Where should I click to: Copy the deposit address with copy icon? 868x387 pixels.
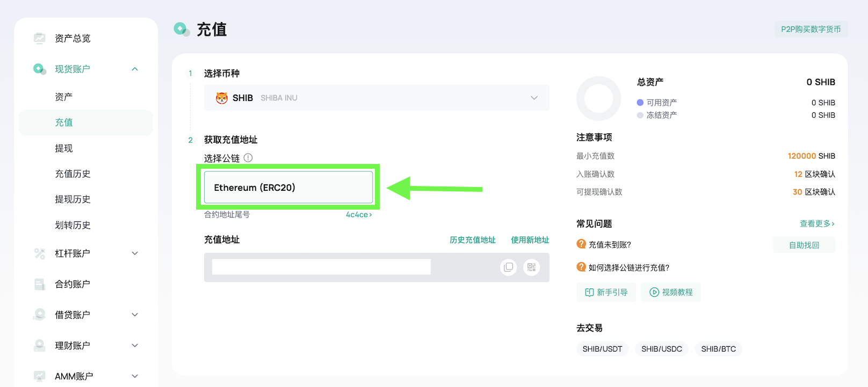tap(508, 267)
